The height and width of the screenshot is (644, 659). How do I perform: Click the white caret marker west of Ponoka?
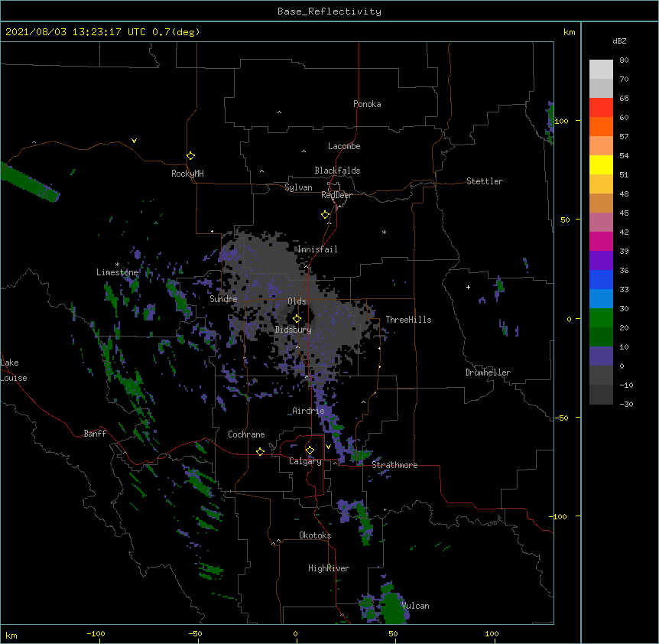pos(279,112)
